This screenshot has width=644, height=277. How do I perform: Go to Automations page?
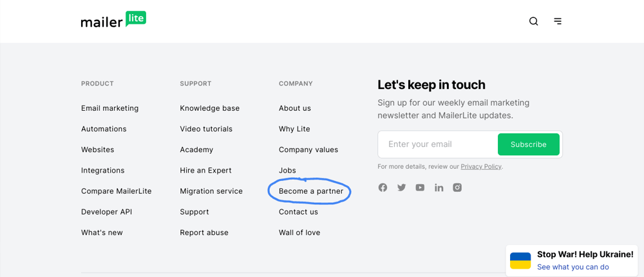(x=104, y=129)
